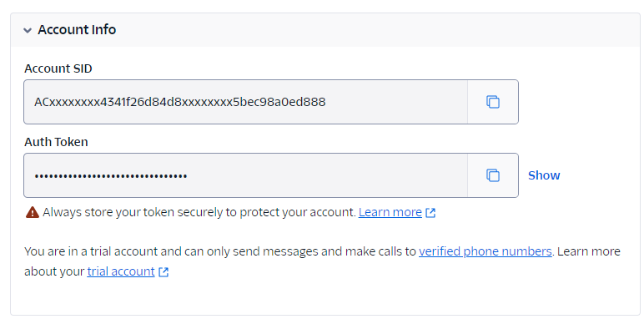Open the verified phone numbers link
Screen dimensions: 644x324
(x=485, y=251)
